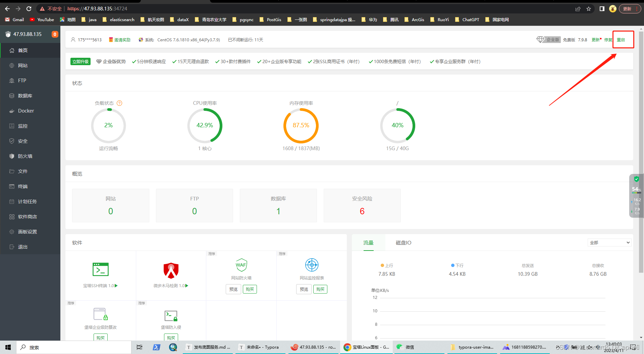Open the ChatGPT bookmark folder
Image resolution: width=644 pixels, height=354 pixels.
pos(467,19)
